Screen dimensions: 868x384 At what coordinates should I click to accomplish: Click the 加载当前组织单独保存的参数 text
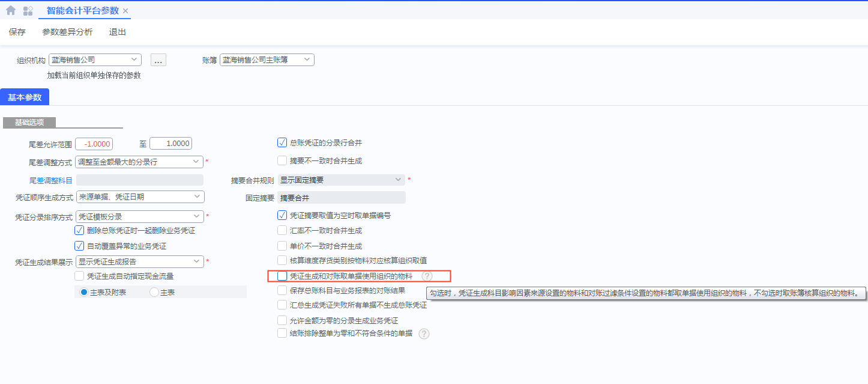point(94,76)
